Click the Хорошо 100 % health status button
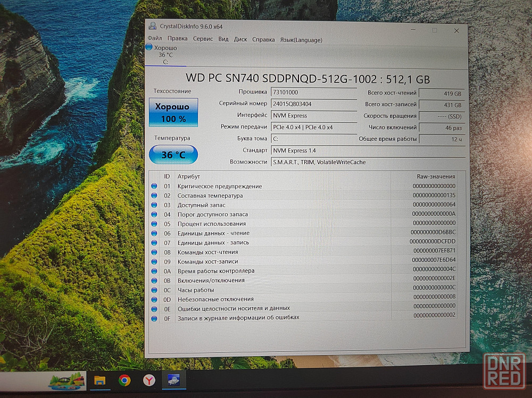Viewport: 532px width, 398px height. [x=173, y=113]
